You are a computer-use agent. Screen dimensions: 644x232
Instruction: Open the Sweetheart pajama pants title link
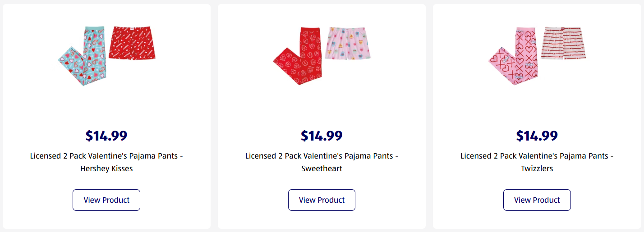pyautogui.click(x=322, y=156)
